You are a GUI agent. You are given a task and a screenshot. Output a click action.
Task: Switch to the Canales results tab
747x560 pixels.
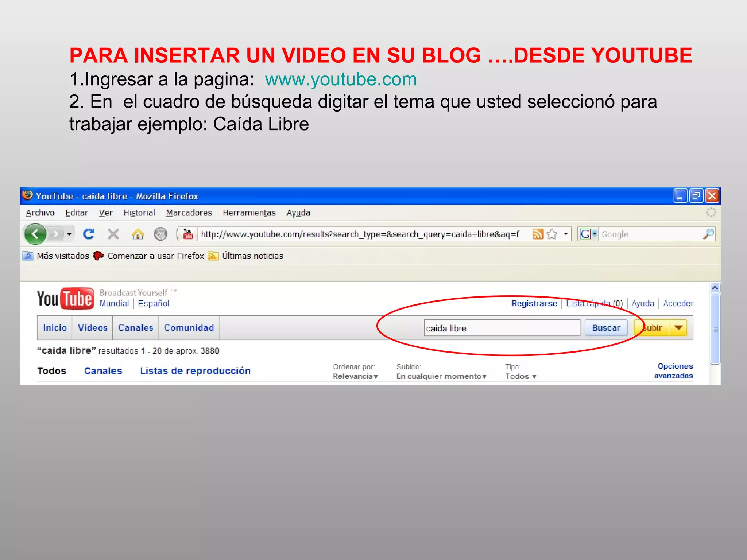point(103,371)
